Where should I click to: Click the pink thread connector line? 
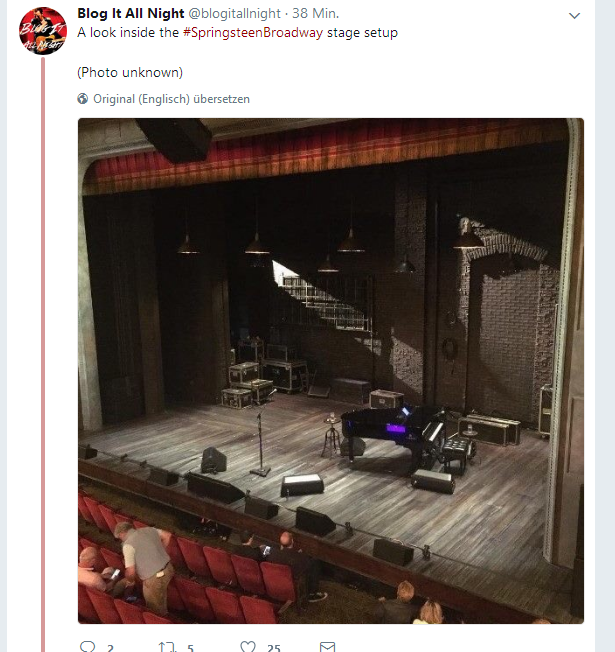point(42,355)
